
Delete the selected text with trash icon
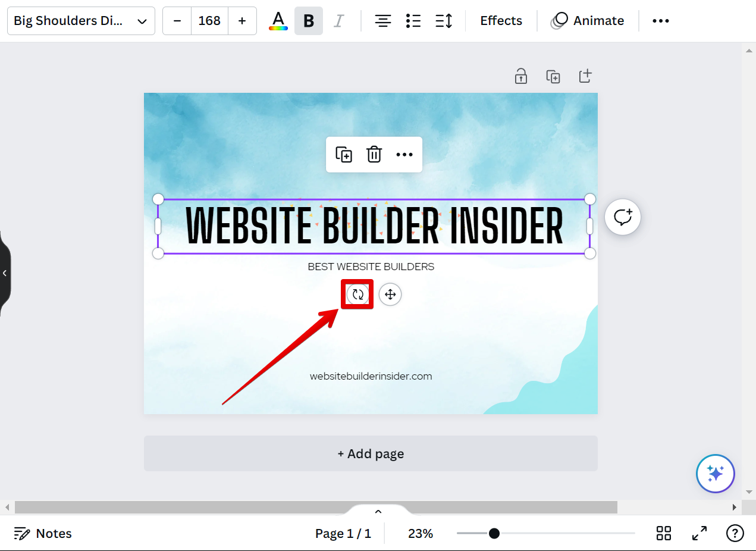[x=374, y=155]
